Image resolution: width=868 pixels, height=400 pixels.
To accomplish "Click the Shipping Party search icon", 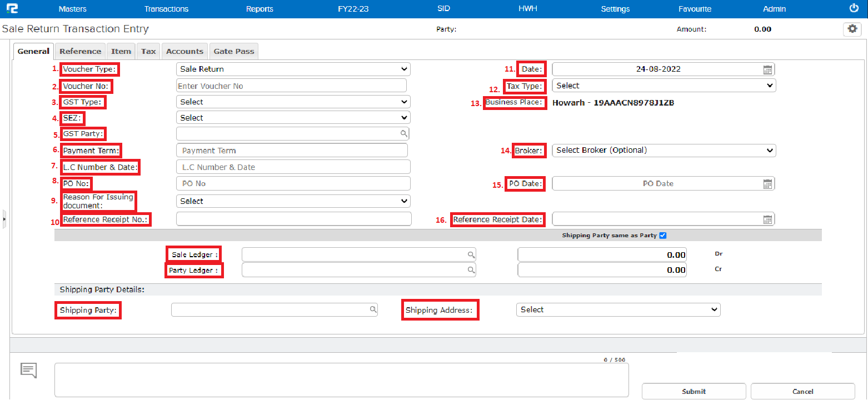I will [372, 310].
